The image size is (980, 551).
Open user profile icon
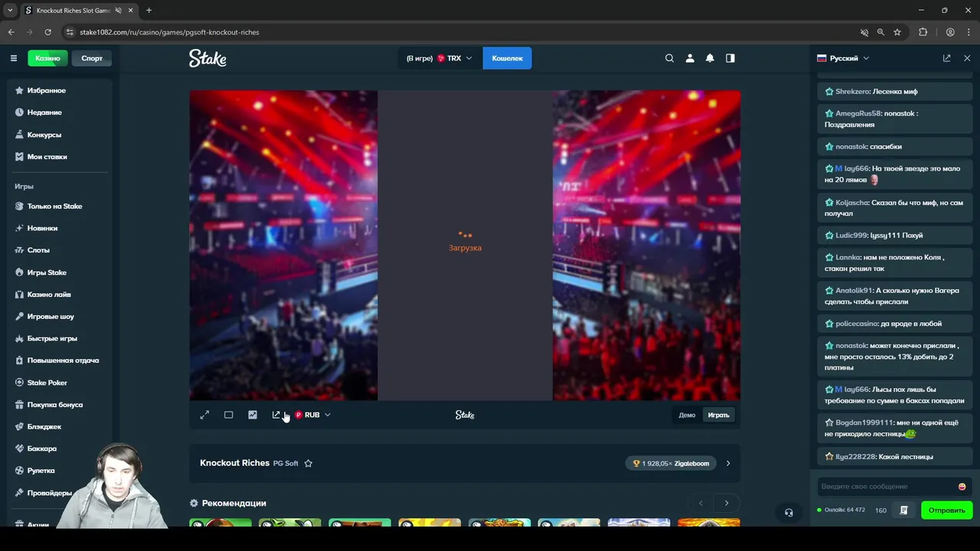click(690, 58)
